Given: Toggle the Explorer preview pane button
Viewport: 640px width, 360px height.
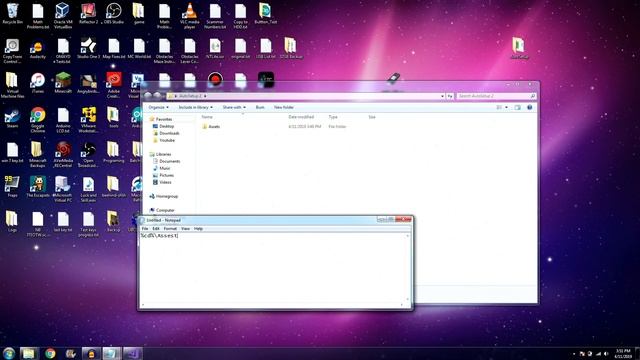Looking at the screenshot, I should pyautogui.click(x=518, y=107).
